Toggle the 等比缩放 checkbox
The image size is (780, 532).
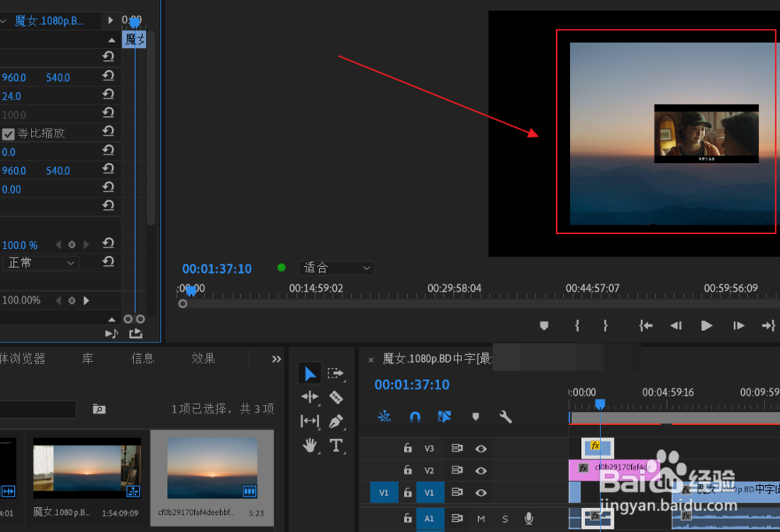[8, 134]
